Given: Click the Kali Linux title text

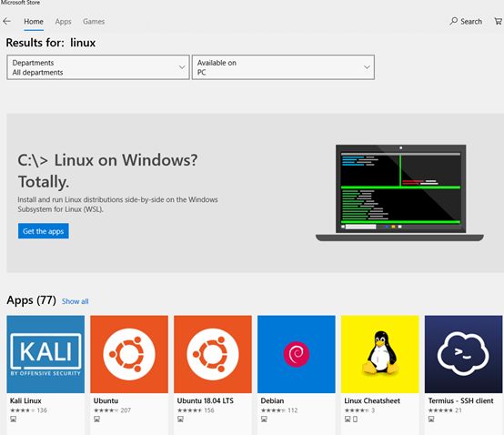Looking at the screenshot, I should pyautogui.click(x=25, y=400).
